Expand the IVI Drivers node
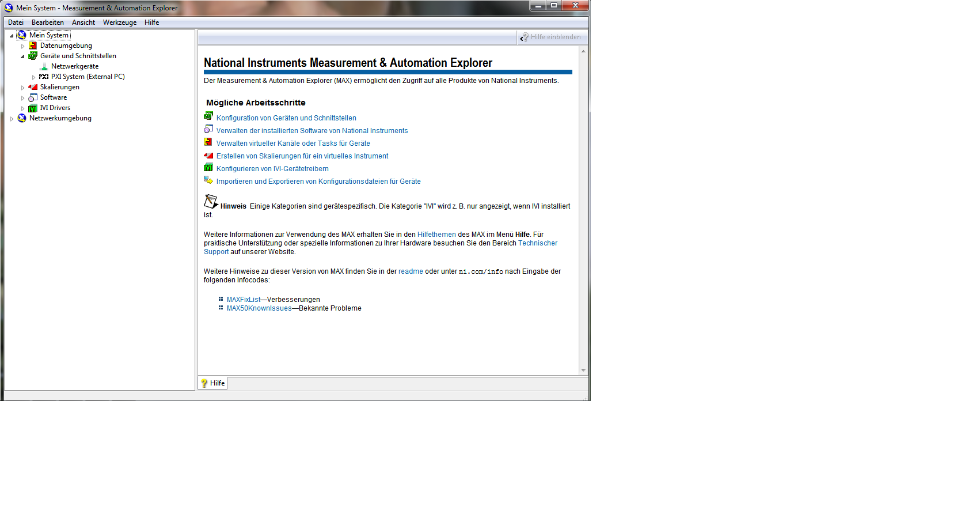This screenshot has height=529, width=980. point(22,108)
